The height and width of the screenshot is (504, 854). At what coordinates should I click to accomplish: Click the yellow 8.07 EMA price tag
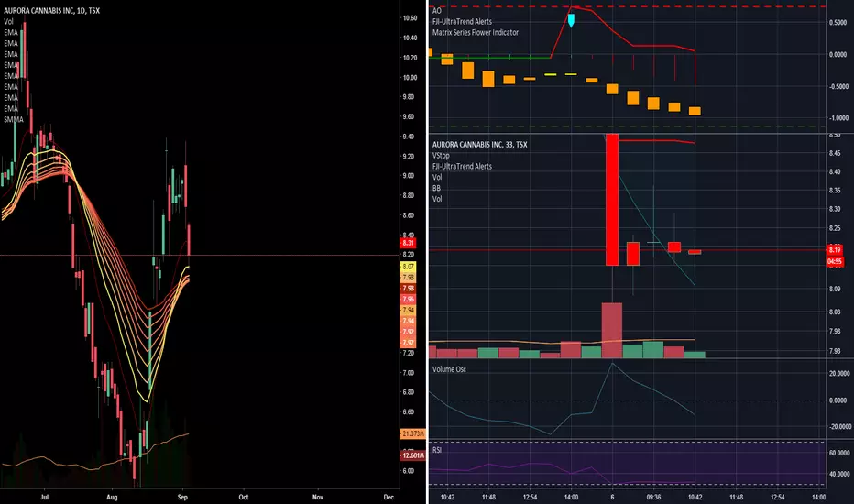tap(408, 267)
